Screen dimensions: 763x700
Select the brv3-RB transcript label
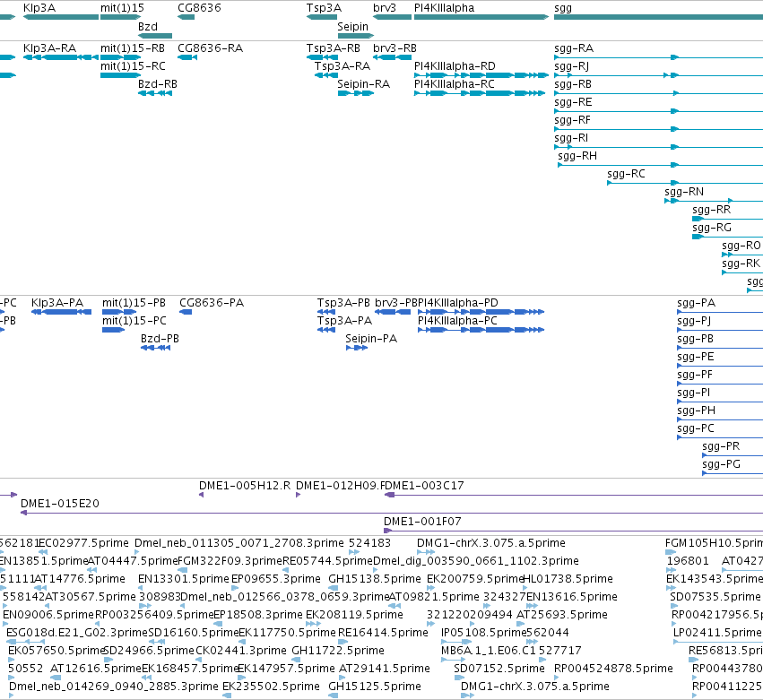tap(395, 48)
